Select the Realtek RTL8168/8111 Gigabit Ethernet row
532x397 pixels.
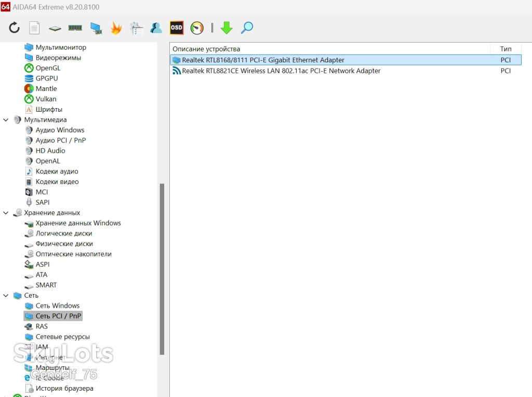point(345,60)
